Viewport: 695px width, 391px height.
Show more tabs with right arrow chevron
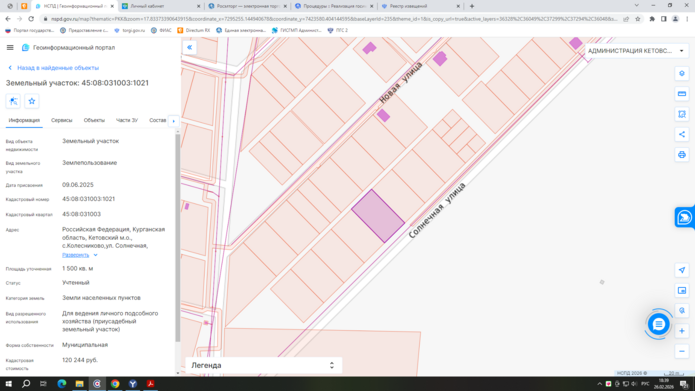tap(174, 121)
